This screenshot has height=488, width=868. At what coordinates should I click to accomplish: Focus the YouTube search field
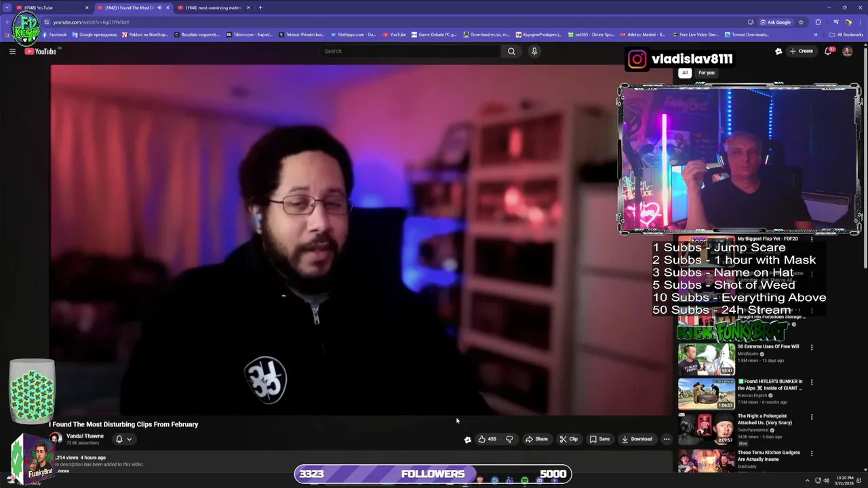410,51
